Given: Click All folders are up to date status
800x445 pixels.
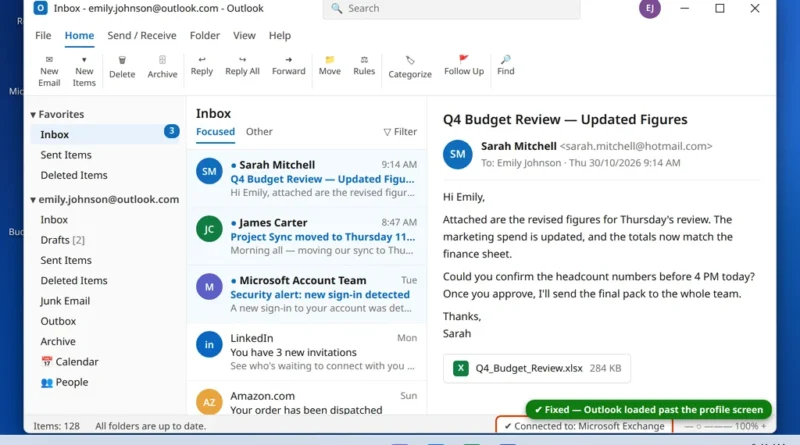Looking at the screenshot, I should [151, 426].
